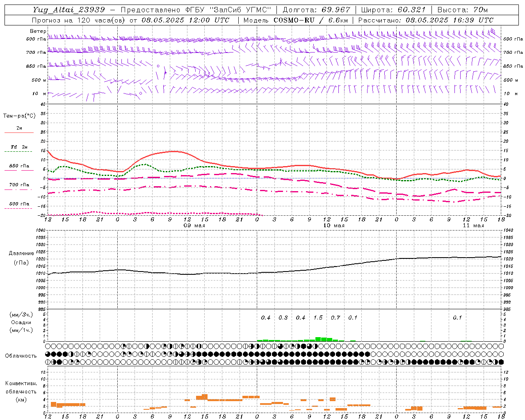Click the (гПа) unit label under Давление

tap(21, 263)
